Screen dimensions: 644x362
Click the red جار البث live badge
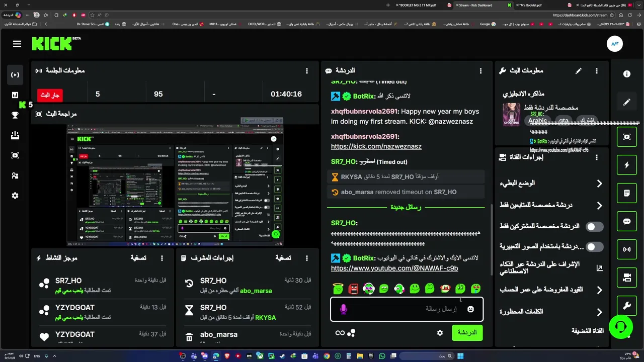pyautogui.click(x=50, y=95)
